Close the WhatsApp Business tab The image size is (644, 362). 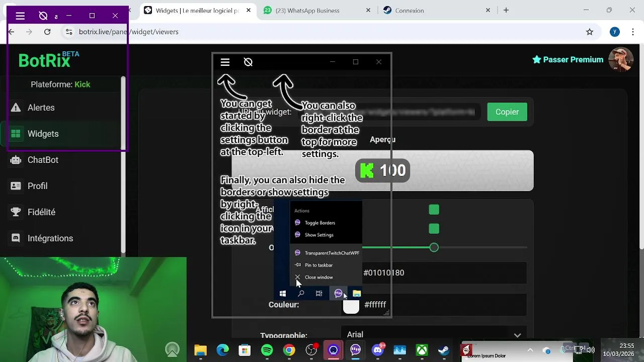[x=368, y=10]
